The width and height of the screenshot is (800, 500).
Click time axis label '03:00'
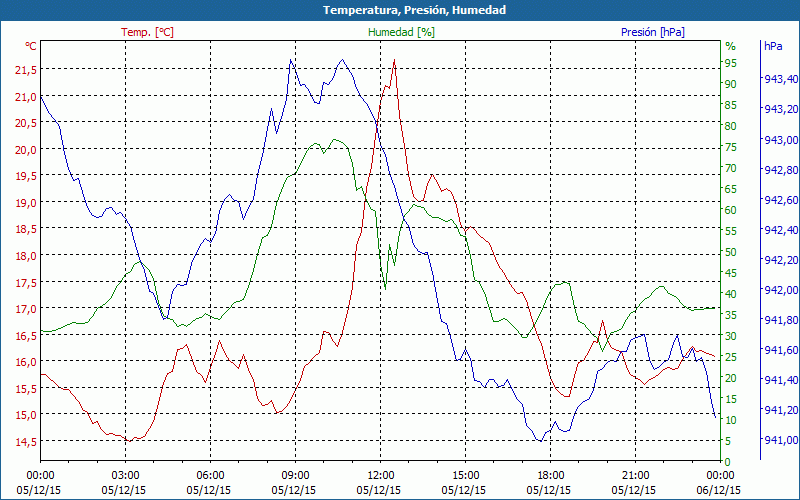click(x=126, y=476)
